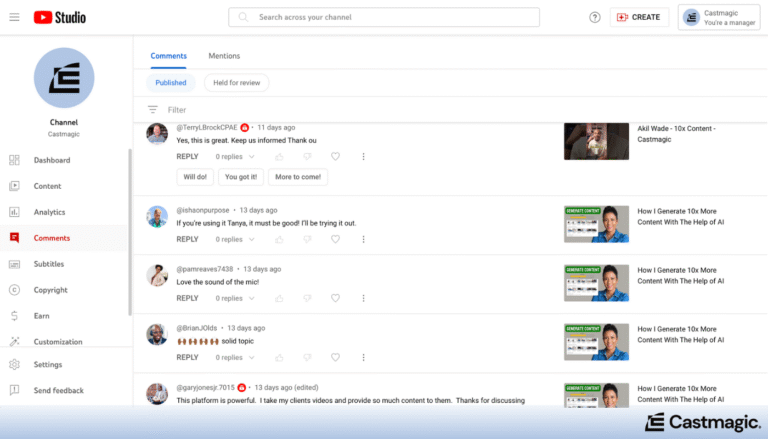Open Analytics in the left sidebar
The width and height of the screenshot is (768, 439).
click(49, 212)
